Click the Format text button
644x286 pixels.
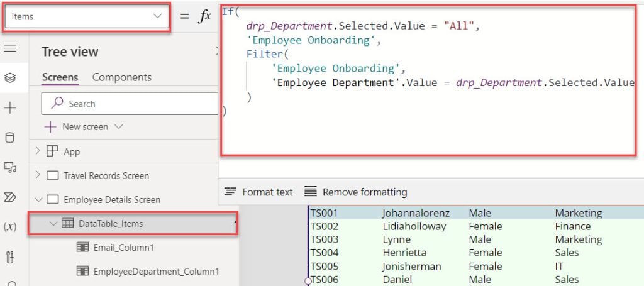point(258,192)
